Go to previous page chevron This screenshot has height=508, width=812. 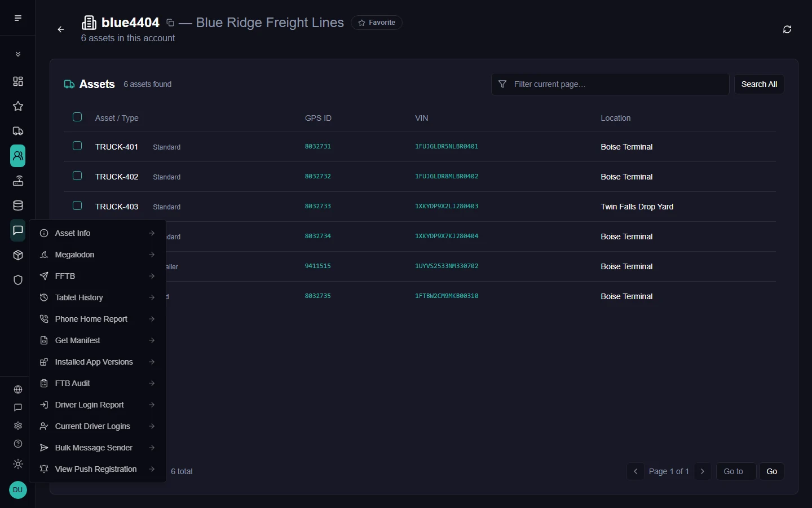(636, 471)
